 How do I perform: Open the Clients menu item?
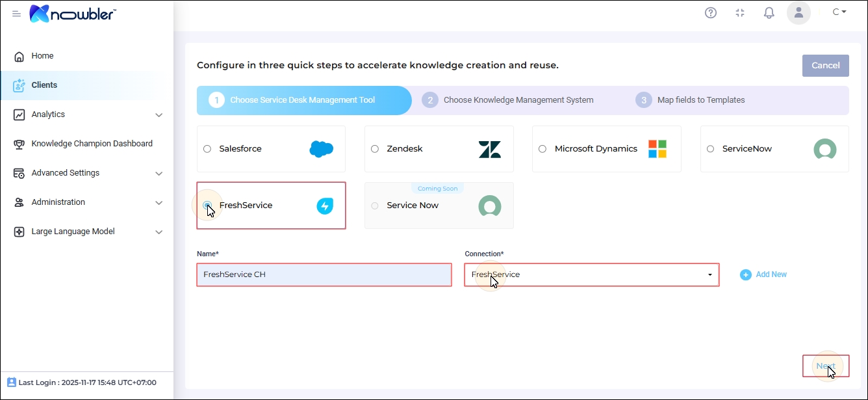pos(44,85)
